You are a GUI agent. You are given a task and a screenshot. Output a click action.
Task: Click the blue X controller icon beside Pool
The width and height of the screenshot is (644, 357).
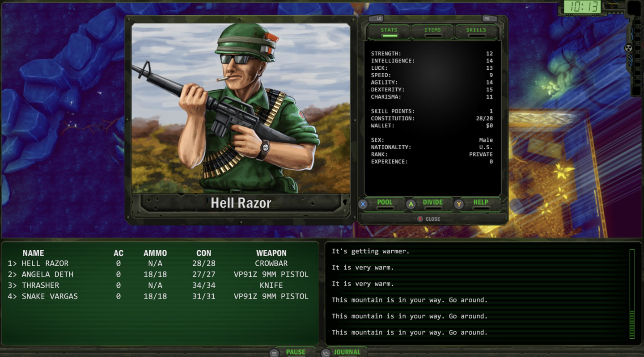(x=363, y=204)
